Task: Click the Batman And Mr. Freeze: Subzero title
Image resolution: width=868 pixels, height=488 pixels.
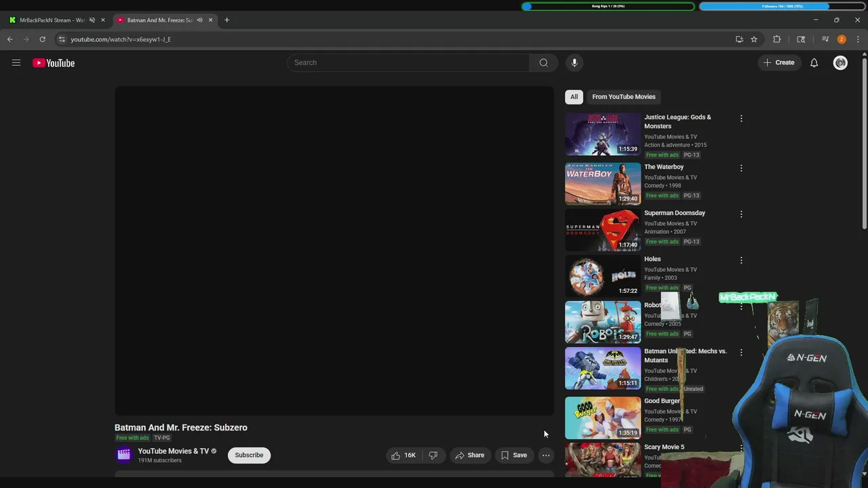Action: (181, 428)
